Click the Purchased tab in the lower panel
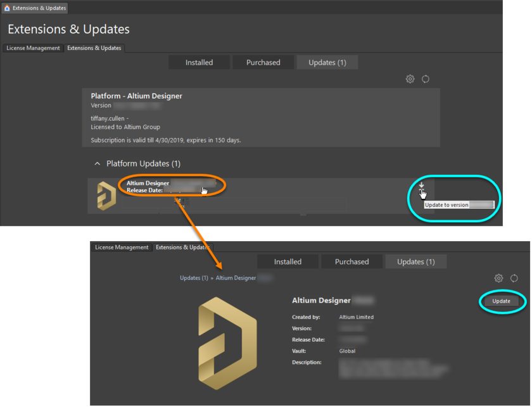This screenshot has width=532, height=407. coord(351,261)
